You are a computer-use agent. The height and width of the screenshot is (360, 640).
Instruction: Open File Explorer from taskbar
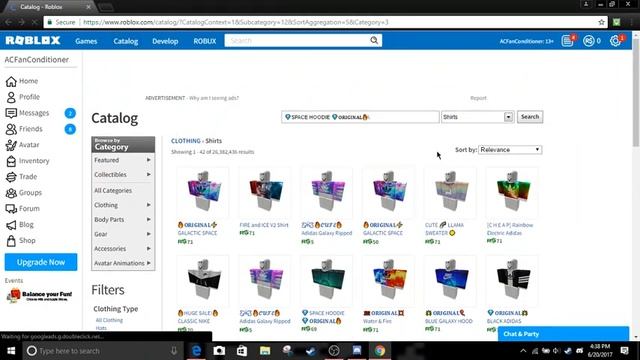click(x=265, y=351)
